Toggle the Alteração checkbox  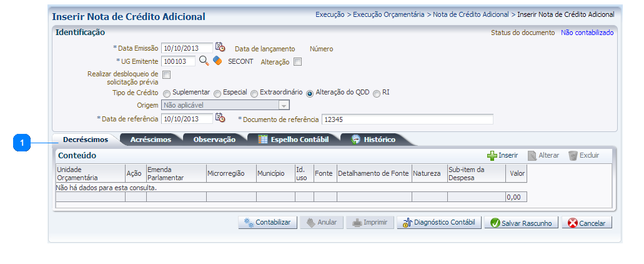click(298, 61)
